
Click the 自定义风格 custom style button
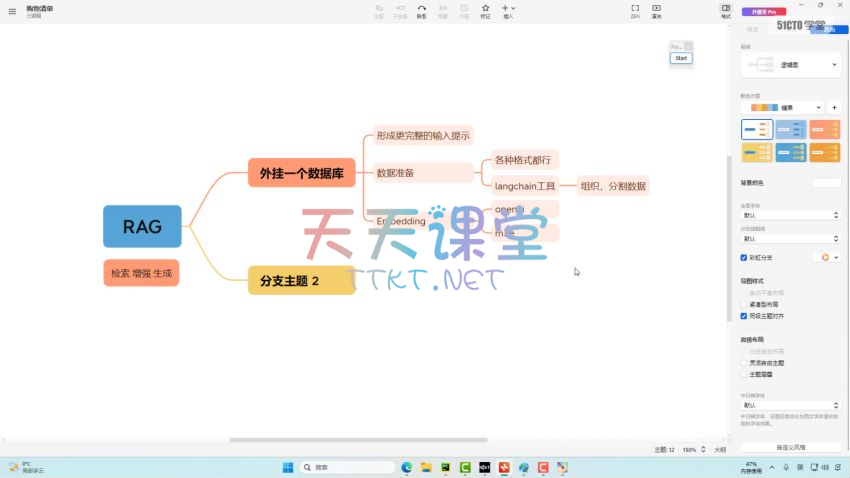pos(790,447)
